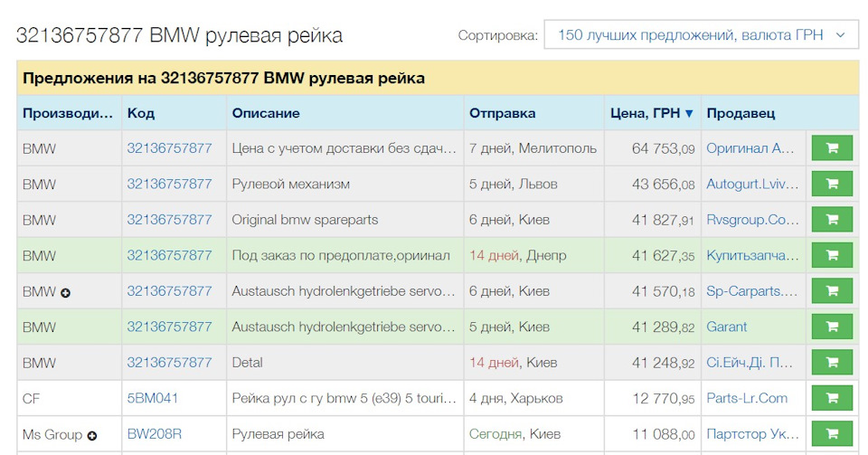Select description Detal
This screenshot has width=868, height=455.
click(247, 363)
